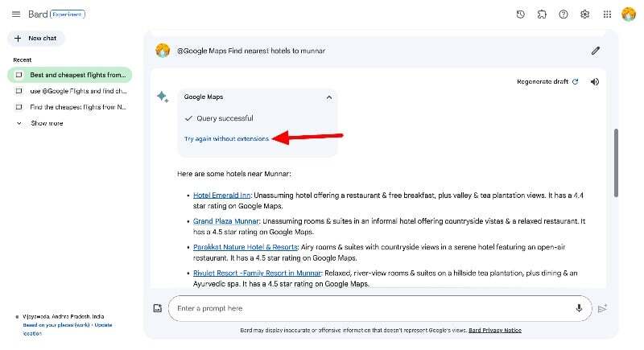
Task: Listen to response with speaker icon
Action: point(594,81)
